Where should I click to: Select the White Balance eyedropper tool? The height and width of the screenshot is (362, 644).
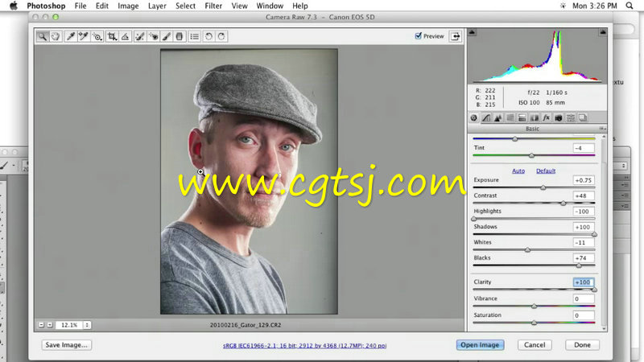click(x=70, y=36)
